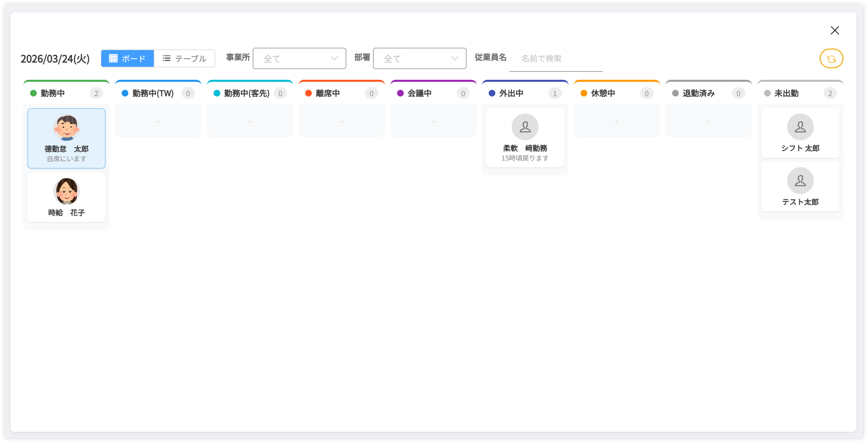Viewport: 868px width, 443px height.
Task: Click the green 勤務中 status dot
Action: 33,93
